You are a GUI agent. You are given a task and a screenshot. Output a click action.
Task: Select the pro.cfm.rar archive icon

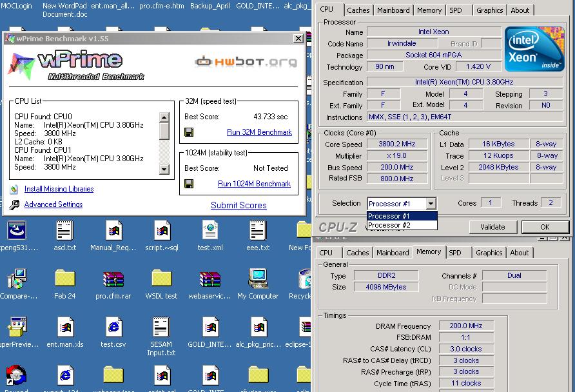pos(113,279)
